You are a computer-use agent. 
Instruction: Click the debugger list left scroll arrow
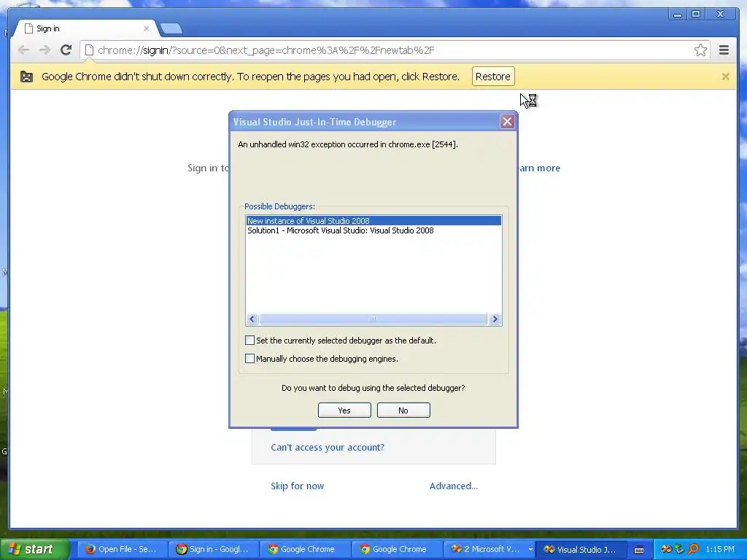coord(252,319)
